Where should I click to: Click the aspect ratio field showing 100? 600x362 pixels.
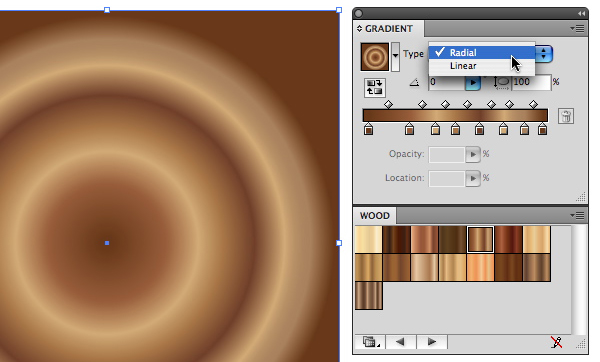click(531, 82)
